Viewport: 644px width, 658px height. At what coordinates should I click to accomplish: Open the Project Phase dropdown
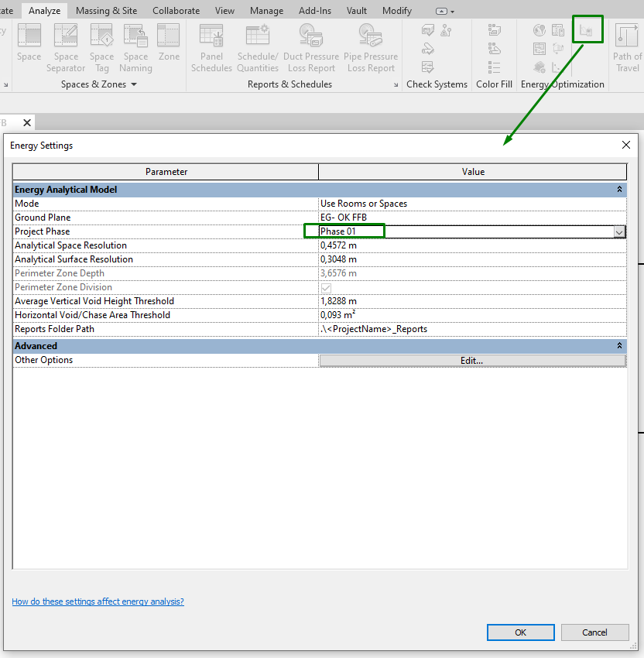(618, 231)
